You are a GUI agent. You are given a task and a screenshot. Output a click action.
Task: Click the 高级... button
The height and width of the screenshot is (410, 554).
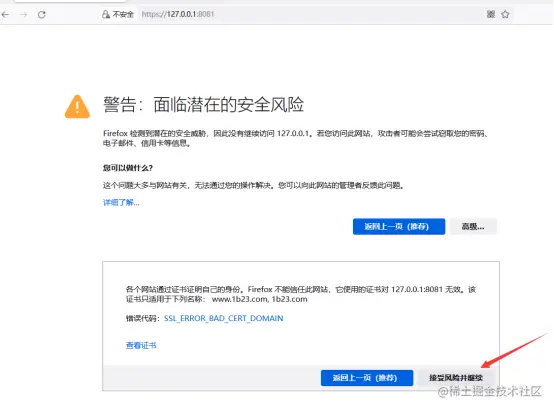[x=473, y=227]
